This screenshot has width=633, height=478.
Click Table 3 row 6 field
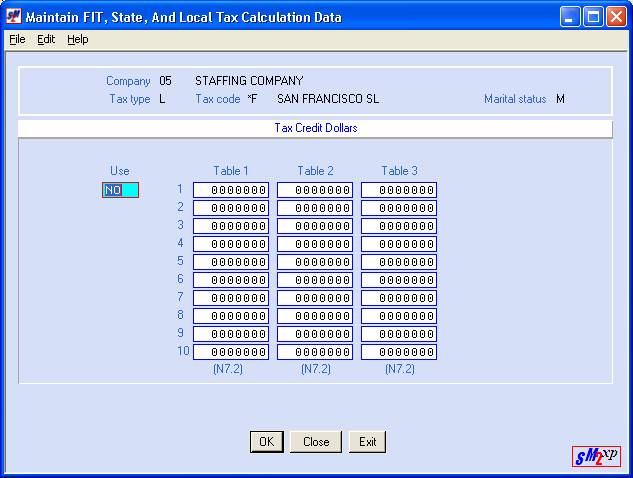coord(399,280)
